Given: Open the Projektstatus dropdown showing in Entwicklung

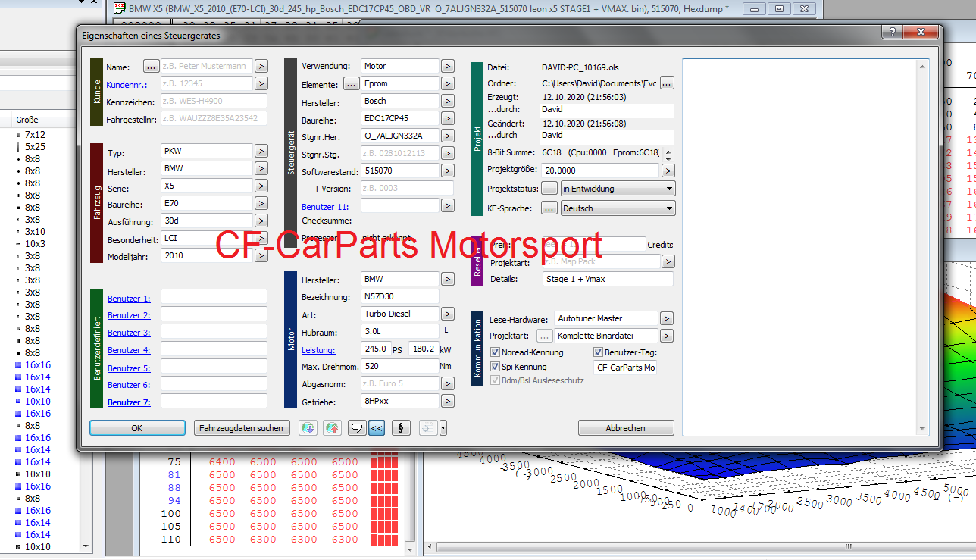Looking at the screenshot, I should pyautogui.click(x=618, y=189).
